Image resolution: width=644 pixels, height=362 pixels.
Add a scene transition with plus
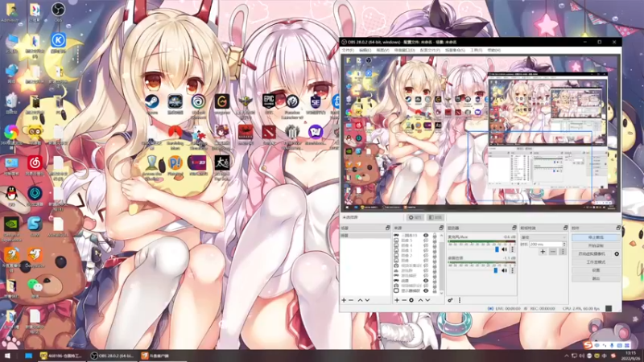click(543, 251)
